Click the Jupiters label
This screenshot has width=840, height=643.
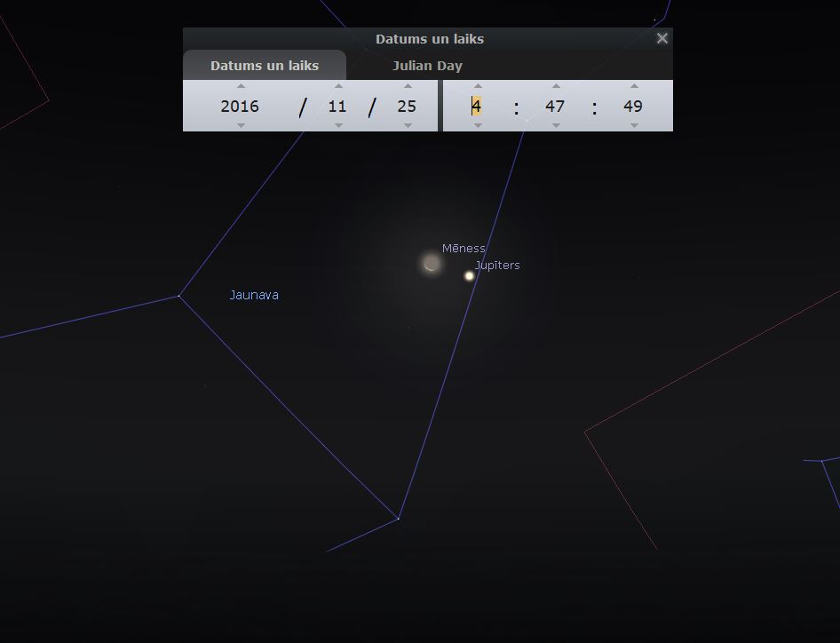497,266
